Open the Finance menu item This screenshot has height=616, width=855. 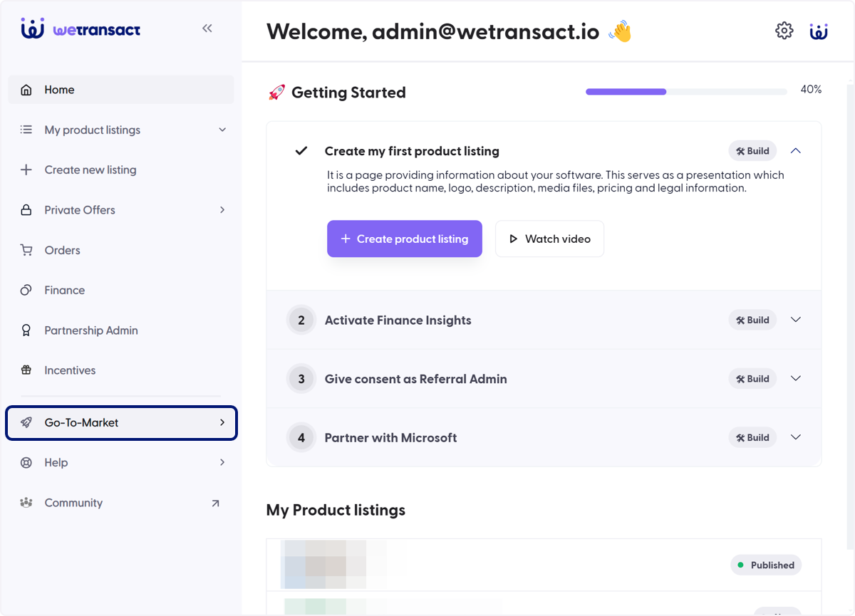(121, 290)
